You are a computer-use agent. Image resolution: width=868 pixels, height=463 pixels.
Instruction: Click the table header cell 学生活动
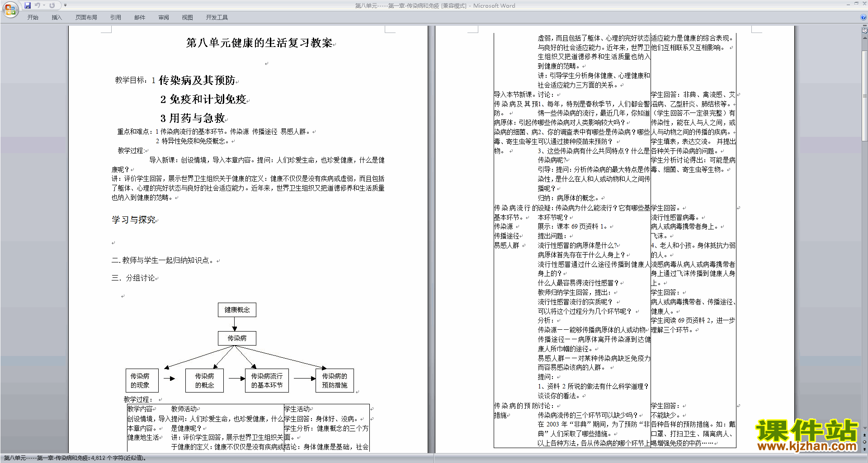[x=297, y=409]
